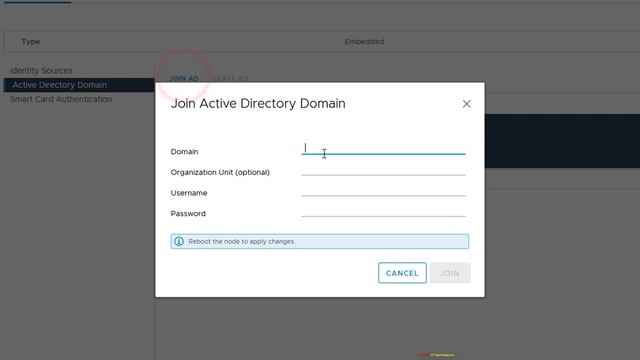Screen dimensions: 640x360
Task: Click the Domain input field
Action: pos(383,148)
